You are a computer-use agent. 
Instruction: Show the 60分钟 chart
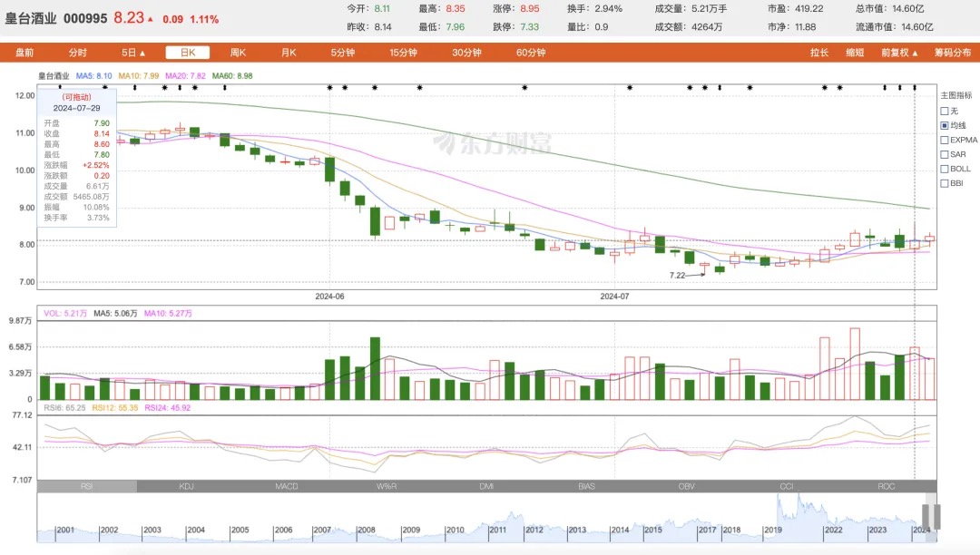(531, 53)
